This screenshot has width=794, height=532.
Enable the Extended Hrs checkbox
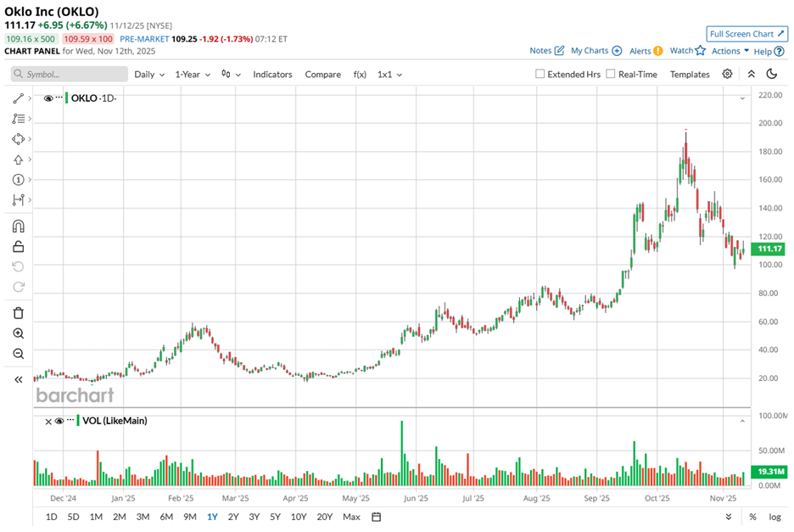pyautogui.click(x=540, y=74)
